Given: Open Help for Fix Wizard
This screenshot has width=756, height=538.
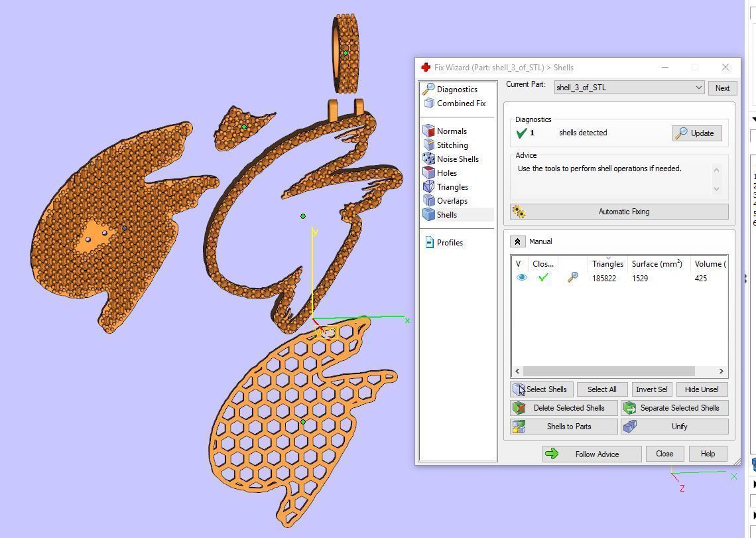Looking at the screenshot, I should [708, 454].
